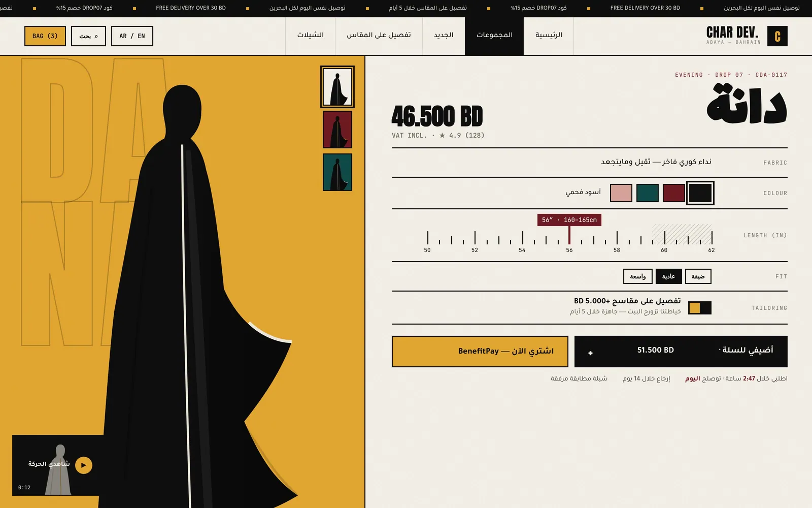Click the yellow C brand logo icon

tap(777, 36)
